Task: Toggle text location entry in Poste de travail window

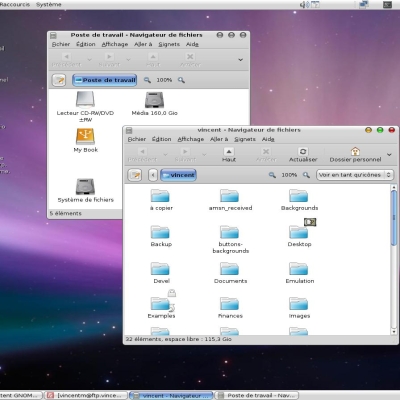Action: pyautogui.click(x=59, y=80)
